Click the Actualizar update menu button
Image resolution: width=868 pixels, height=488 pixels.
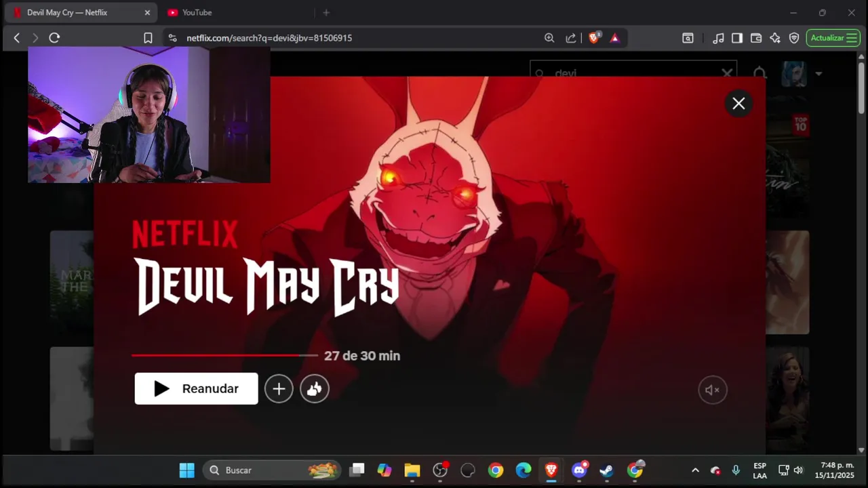pos(833,38)
